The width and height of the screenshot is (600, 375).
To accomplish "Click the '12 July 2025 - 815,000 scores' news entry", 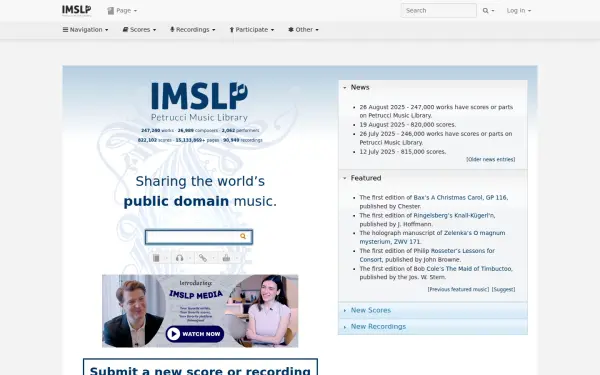I will (403, 152).
